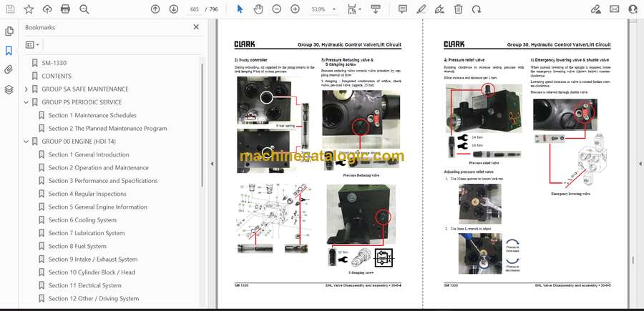The height and width of the screenshot is (311, 644).
Task: Rotate the page icon
Action: [477, 9]
